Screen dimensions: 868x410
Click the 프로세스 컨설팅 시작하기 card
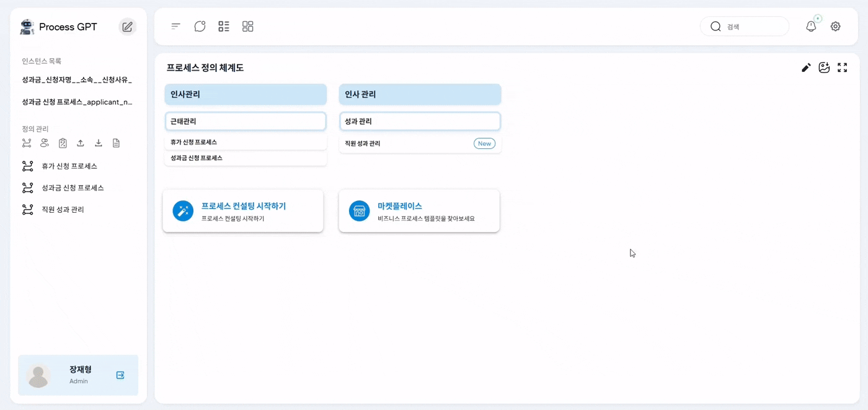(243, 211)
